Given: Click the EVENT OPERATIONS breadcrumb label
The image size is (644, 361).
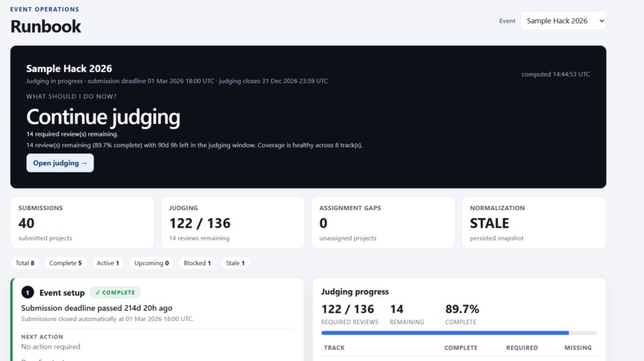Looking at the screenshot, I should 45,9.
